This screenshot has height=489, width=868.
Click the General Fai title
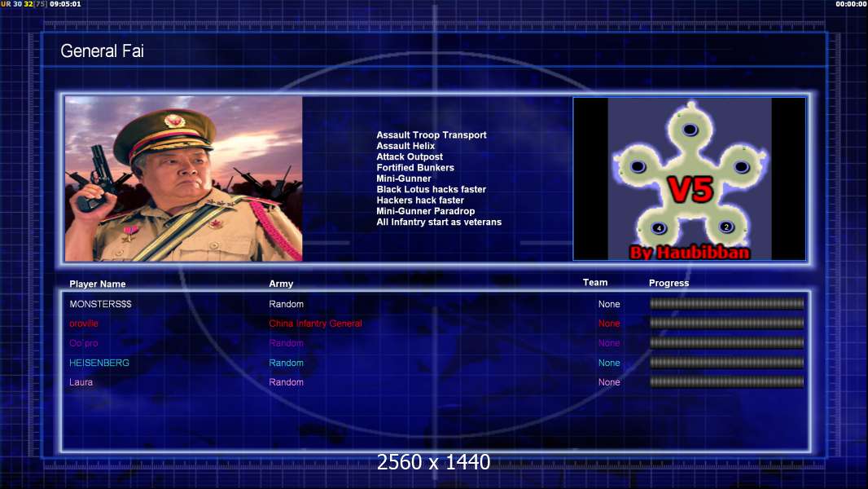point(102,51)
